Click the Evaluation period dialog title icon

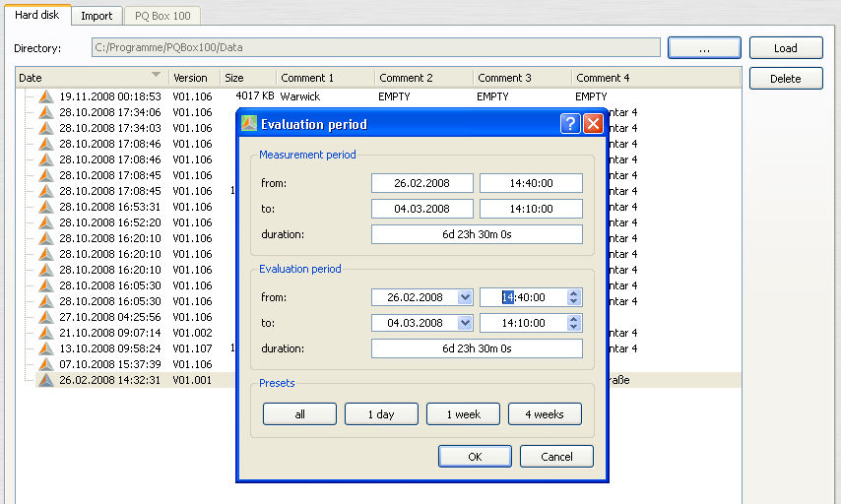(x=249, y=124)
